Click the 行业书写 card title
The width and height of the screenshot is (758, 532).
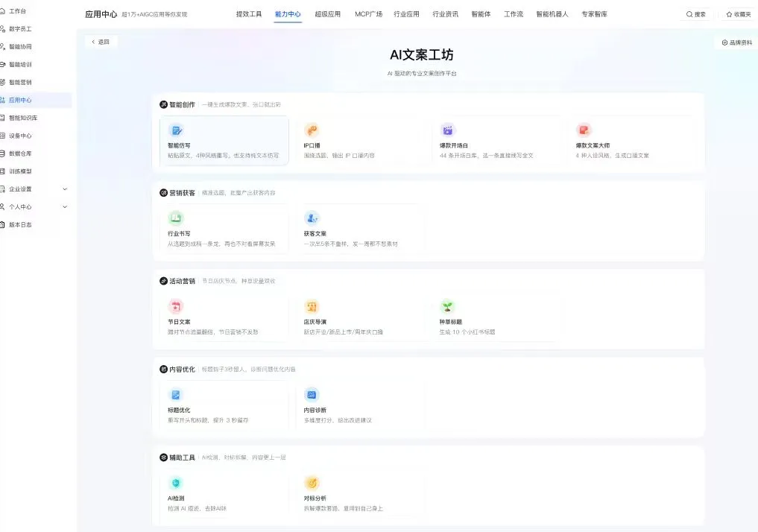click(179, 234)
